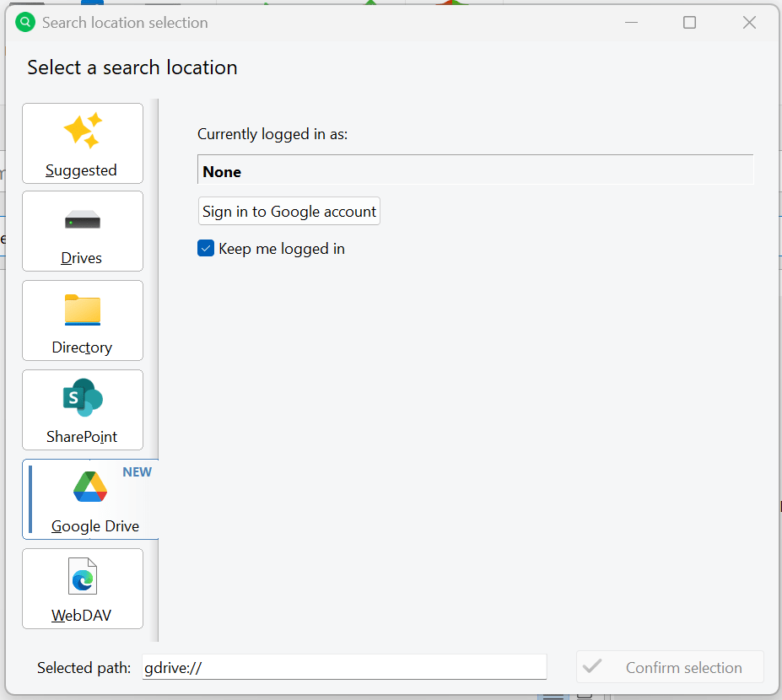Focus the Selected path gdrive:// input field
This screenshot has width=782, height=700.
pos(344,667)
